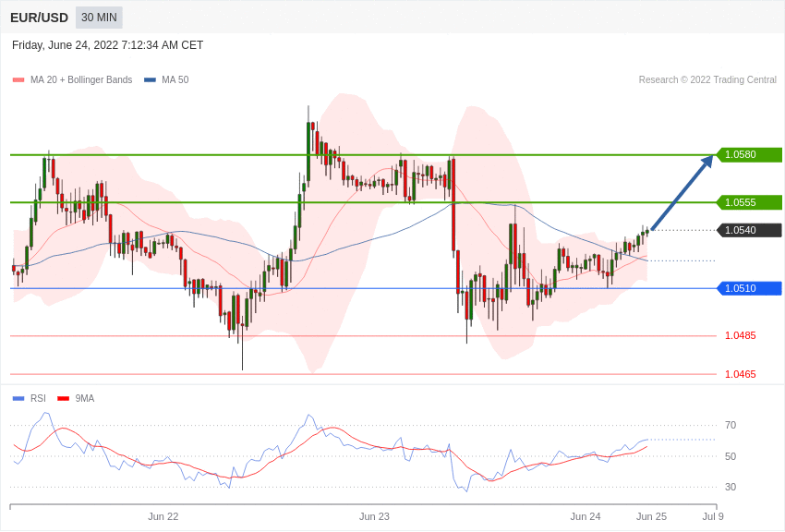785x532 pixels.
Task: Click the 9MA legend label
Action: coord(85,398)
